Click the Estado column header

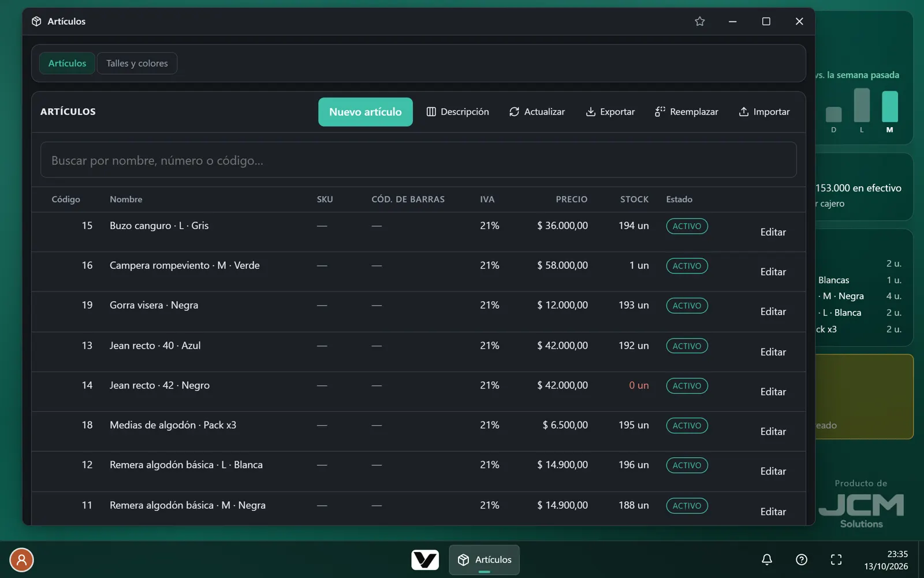click(x=679, y=199)
